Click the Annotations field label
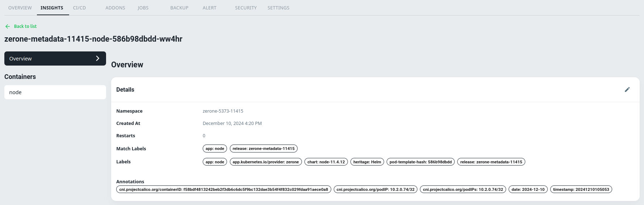 (x=130, y=181)
